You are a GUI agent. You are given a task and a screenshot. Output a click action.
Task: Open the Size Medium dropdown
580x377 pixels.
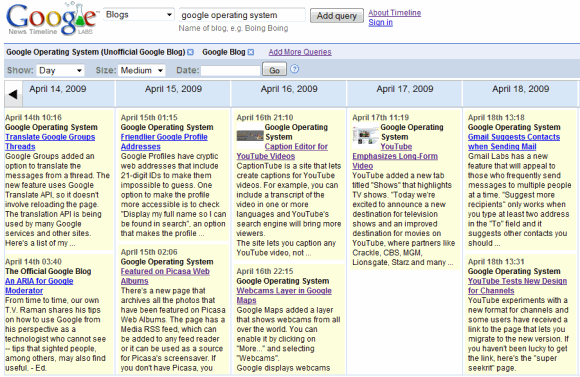142,70
